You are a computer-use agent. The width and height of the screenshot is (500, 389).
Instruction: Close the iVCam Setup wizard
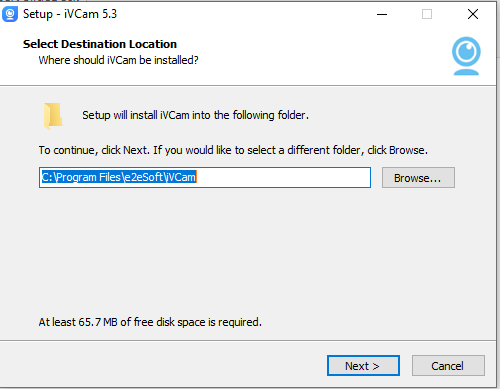point(473,14)
